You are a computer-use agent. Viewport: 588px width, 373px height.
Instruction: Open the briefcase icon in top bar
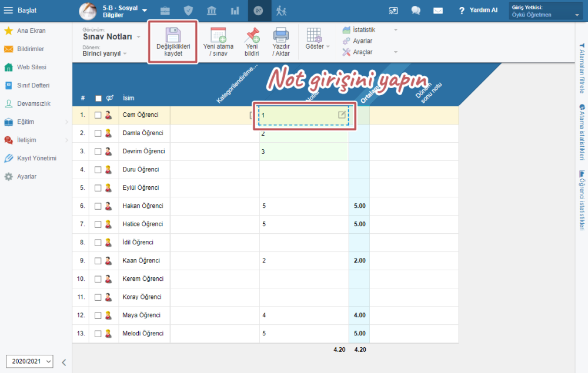pos(165,11)
